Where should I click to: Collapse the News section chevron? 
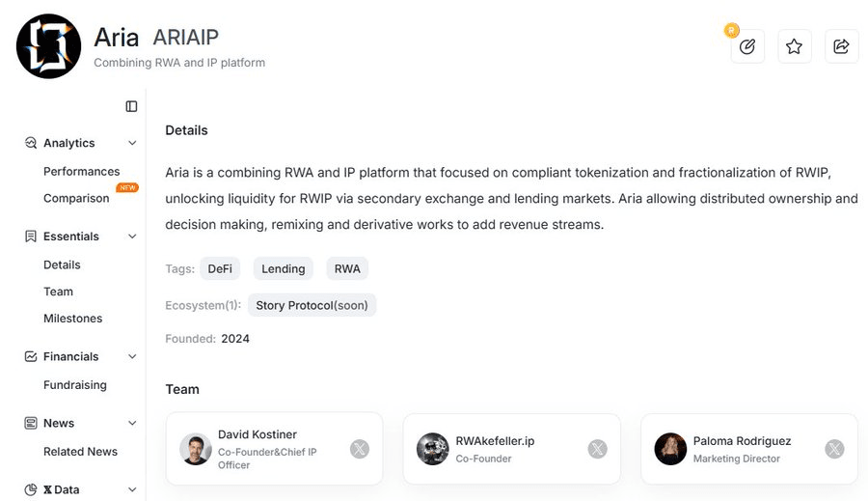(x=132, y=423)
